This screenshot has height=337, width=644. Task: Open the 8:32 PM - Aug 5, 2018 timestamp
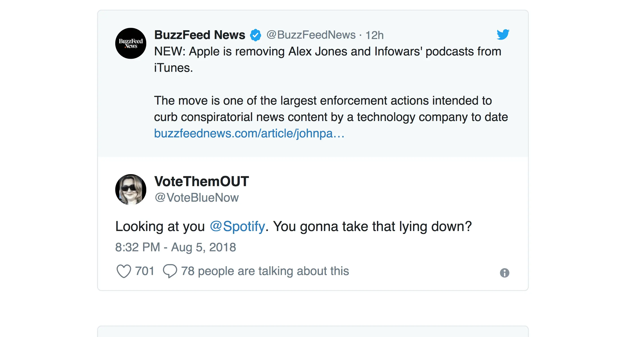(x=176, y=247)
